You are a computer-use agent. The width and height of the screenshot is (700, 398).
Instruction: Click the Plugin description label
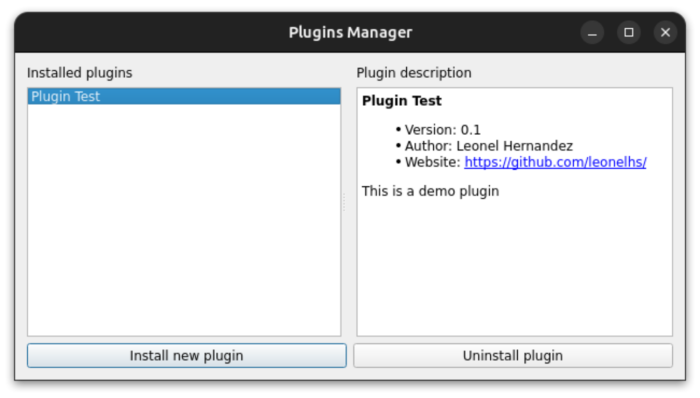414,73
